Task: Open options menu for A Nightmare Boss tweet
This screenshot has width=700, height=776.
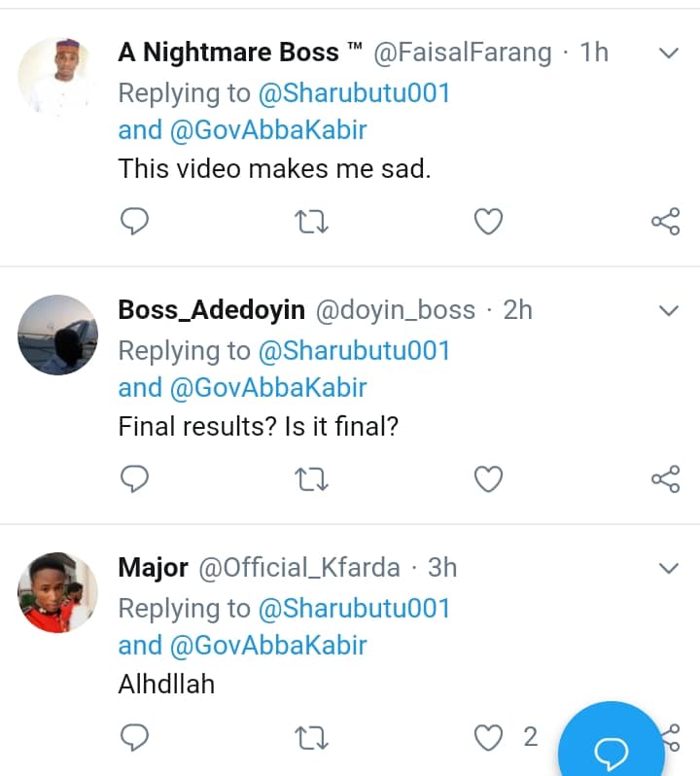Action: coord(668,53)
